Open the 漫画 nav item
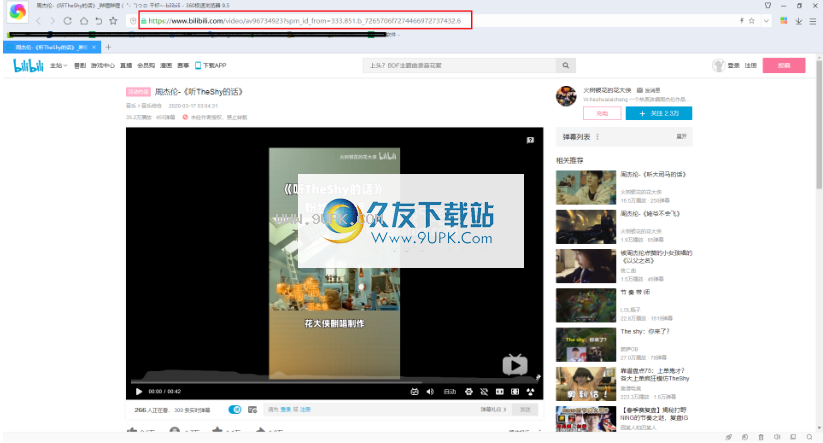823x443 pixels. (x=166, y=66)
